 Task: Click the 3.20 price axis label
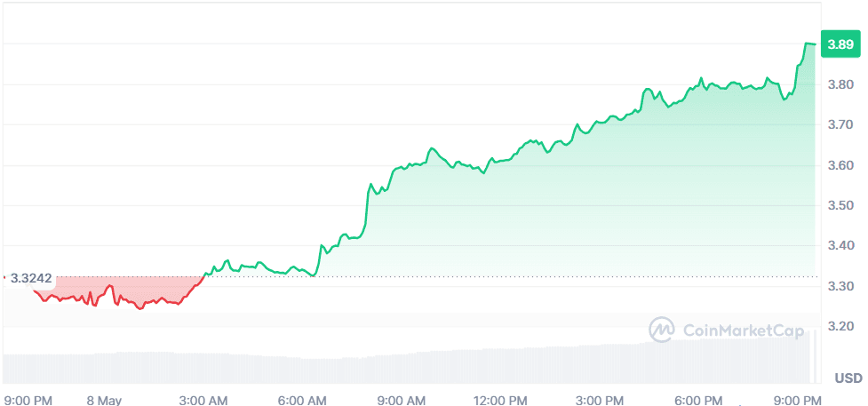(840, 326)
